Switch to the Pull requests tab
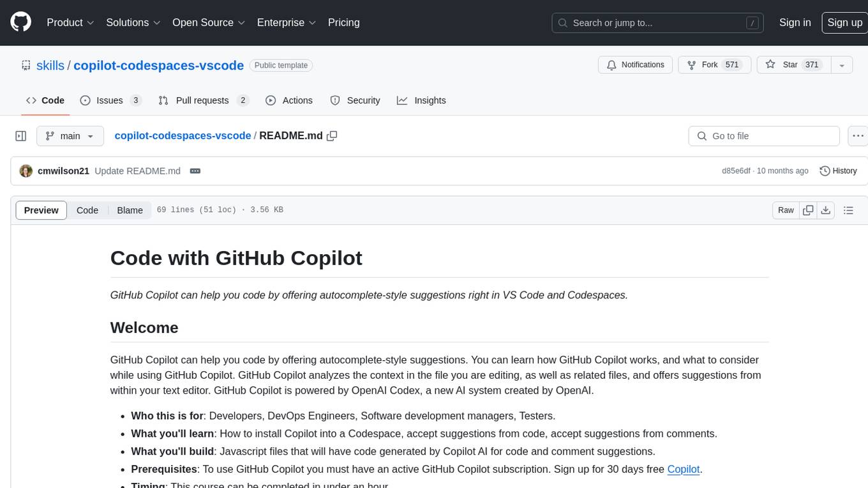The width and height of the screenshot is (868, 488). click(204, 100)
